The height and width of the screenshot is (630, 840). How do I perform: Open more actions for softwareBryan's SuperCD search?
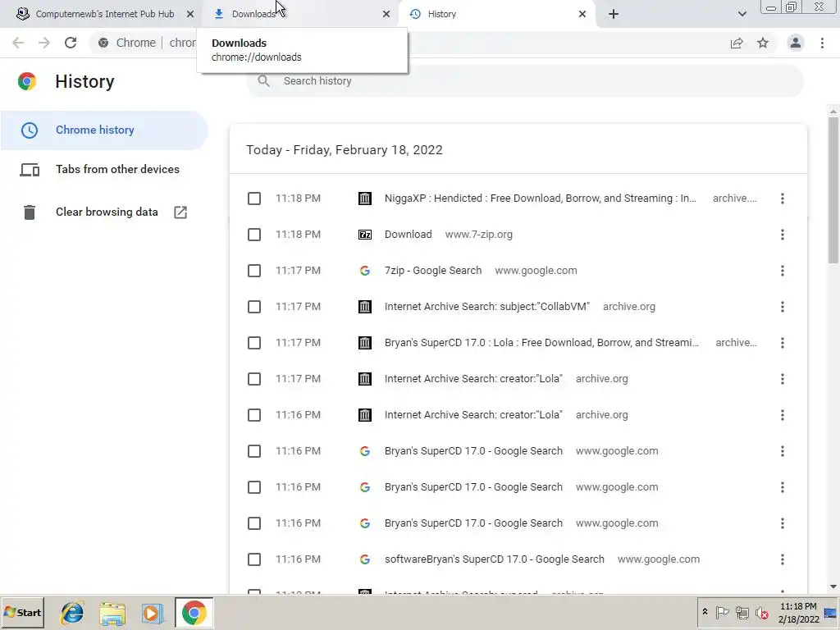[x=782, y=559]
